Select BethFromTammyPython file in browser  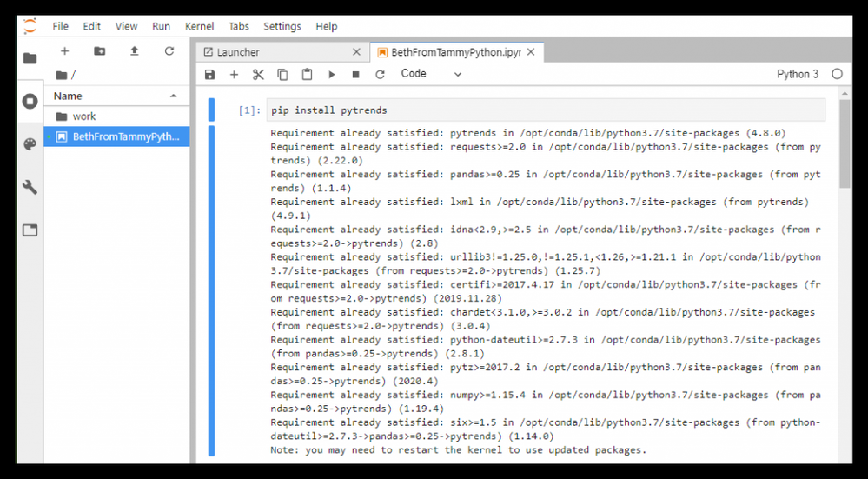116,136
